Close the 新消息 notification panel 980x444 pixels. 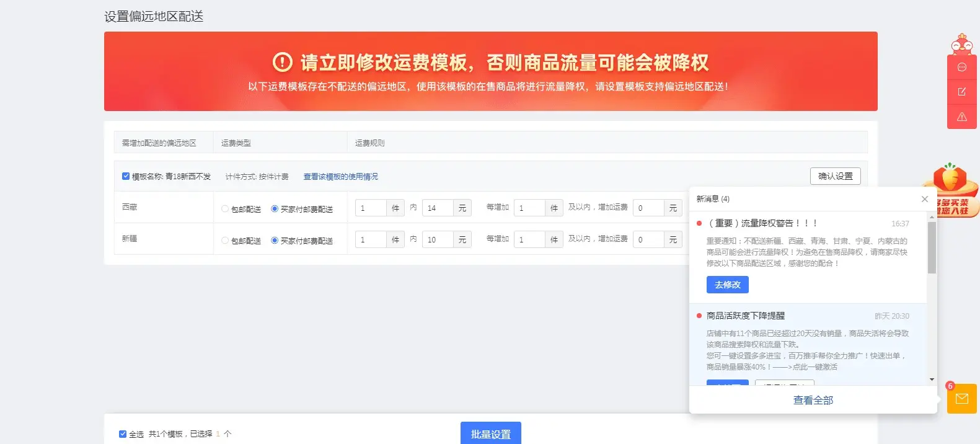coord(925,199)
